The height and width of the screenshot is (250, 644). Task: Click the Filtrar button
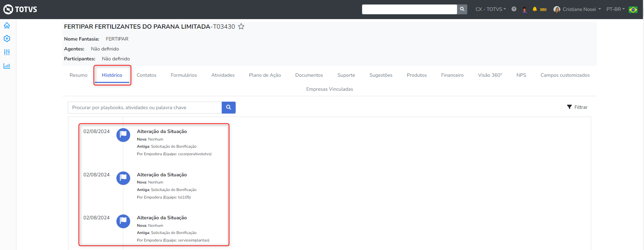(x=577, y=107)
